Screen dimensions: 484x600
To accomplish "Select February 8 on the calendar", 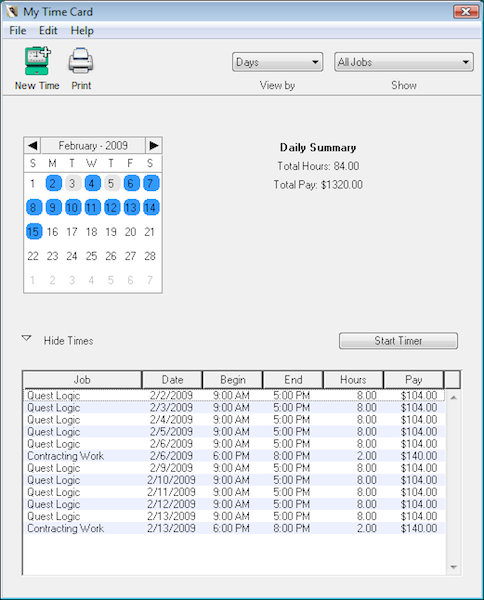I will pyautogui.click(x=33, y=208).
